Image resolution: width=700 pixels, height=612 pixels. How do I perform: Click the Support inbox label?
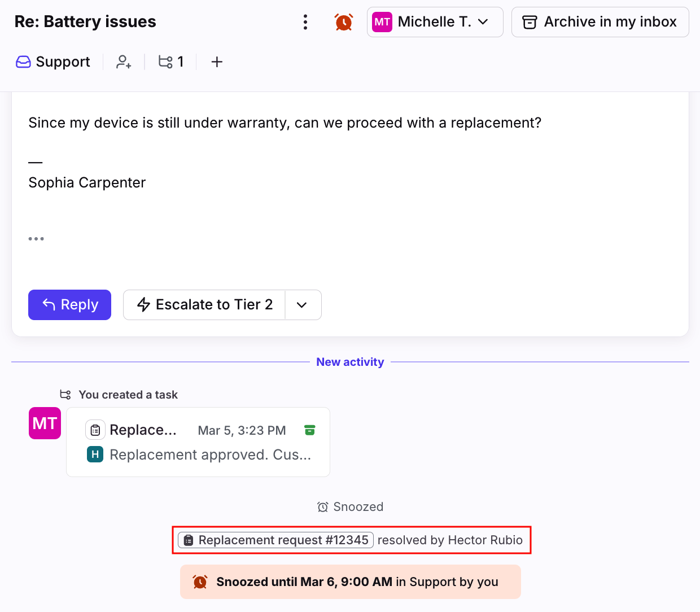click(x=53, y=62)
